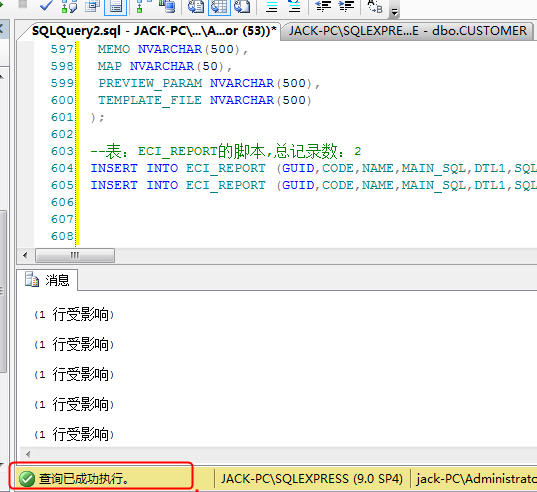537x492 pixels.
Task: Select the 消息 messages tab
Action: point(47,280)
